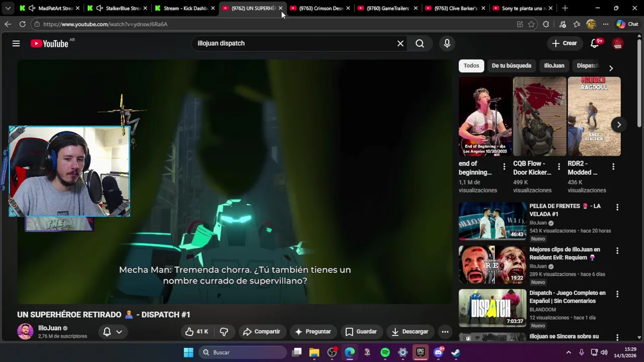644x362 pixels.
Task: Click the browser address bar URL
Action: 105,24
